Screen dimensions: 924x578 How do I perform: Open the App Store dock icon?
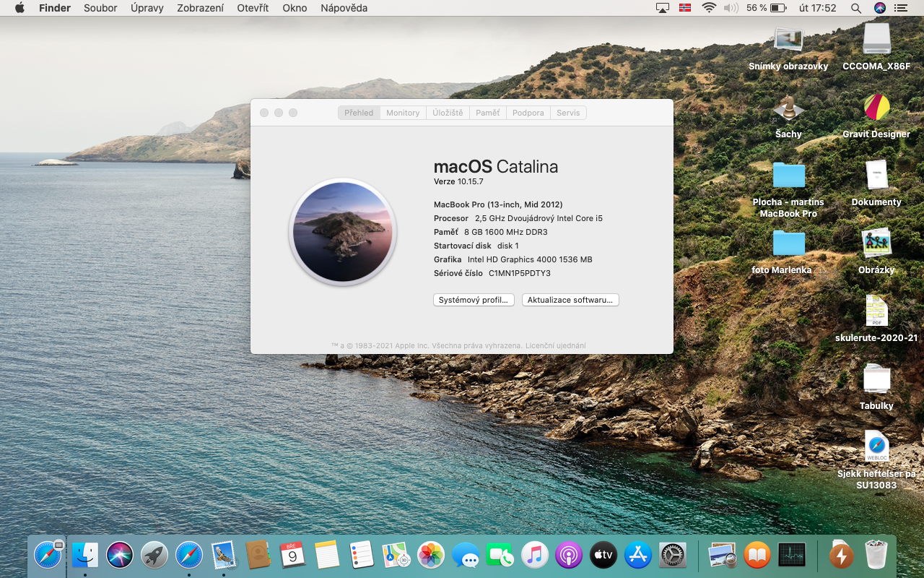[637, 555]
